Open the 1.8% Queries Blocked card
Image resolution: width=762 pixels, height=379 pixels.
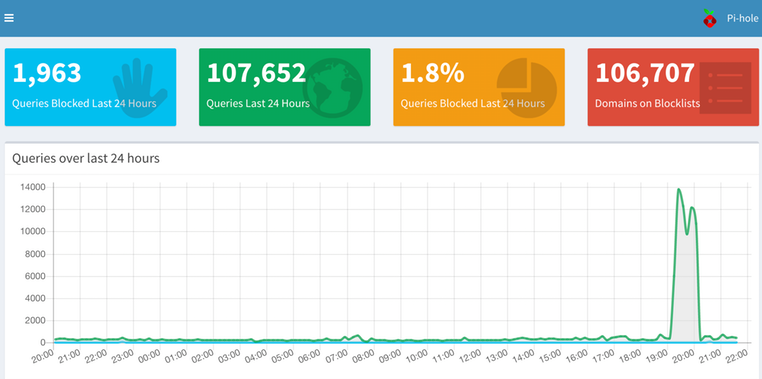click(x=479, y=87)
